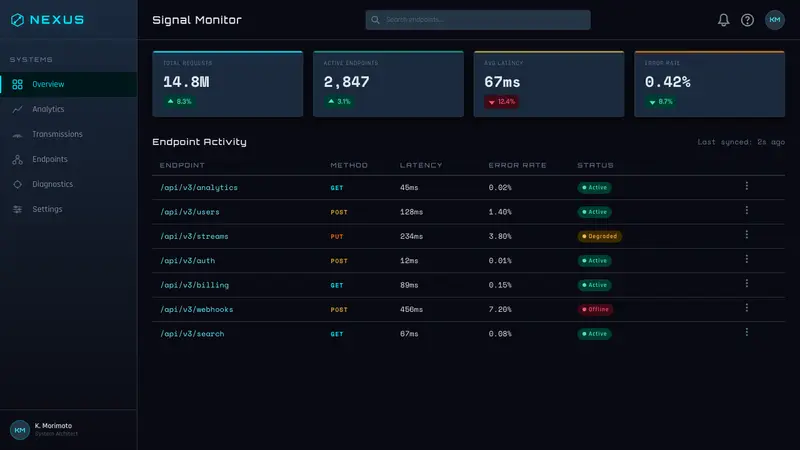Go to Overview section
Viewport: 800px width, 450px height.
pyautogui.click(x=68, y=84)
